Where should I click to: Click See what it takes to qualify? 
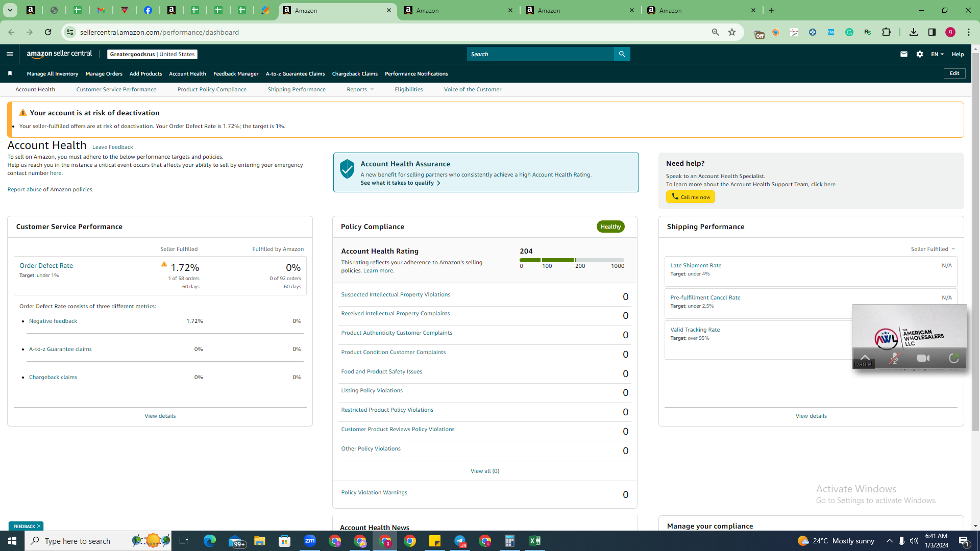click(400, 183)
